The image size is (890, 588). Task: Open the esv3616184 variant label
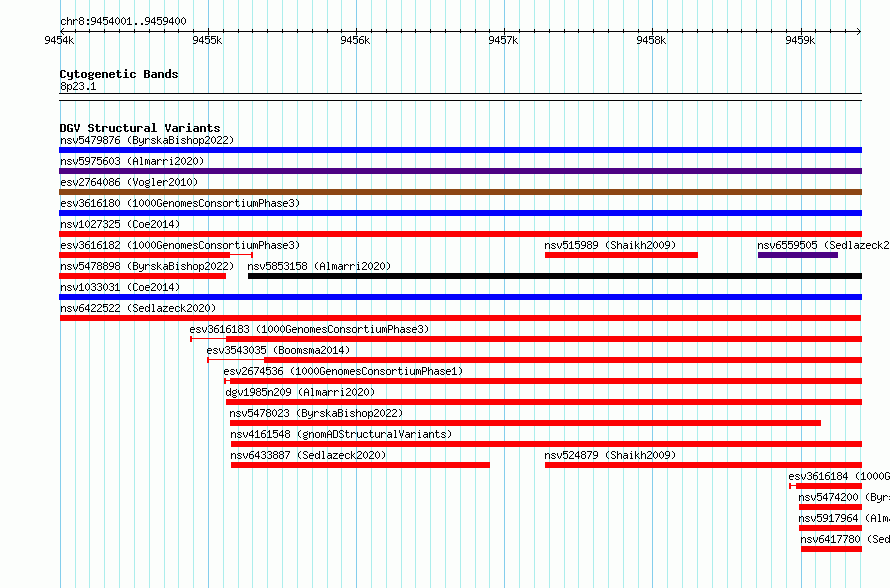pyautogui.click(x=839, y=476)
